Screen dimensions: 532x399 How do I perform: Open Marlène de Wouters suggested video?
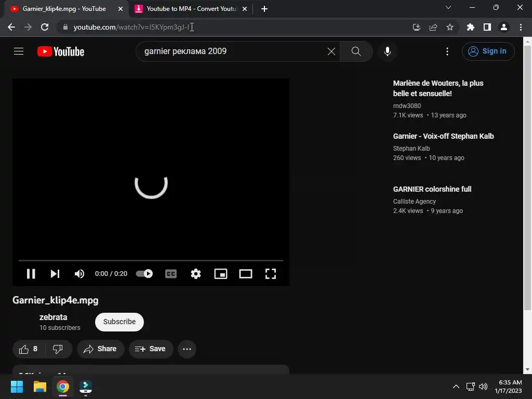[x=438, y=88]
